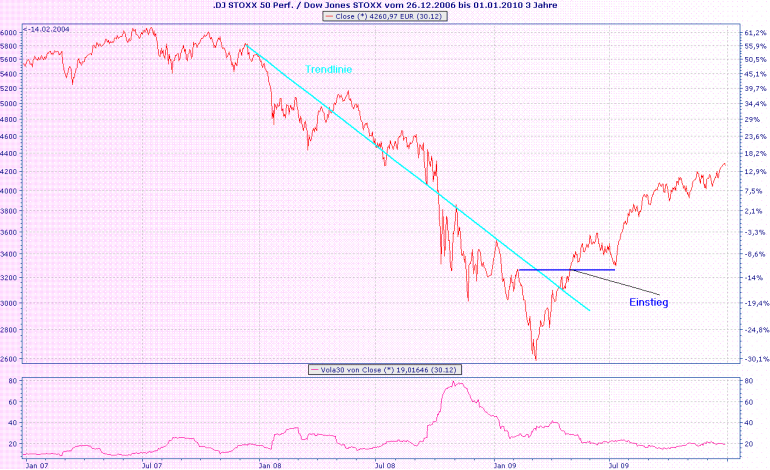
Task: Click the '<-14.02.2004' date marker text
Action: click(x=47, y=29)
